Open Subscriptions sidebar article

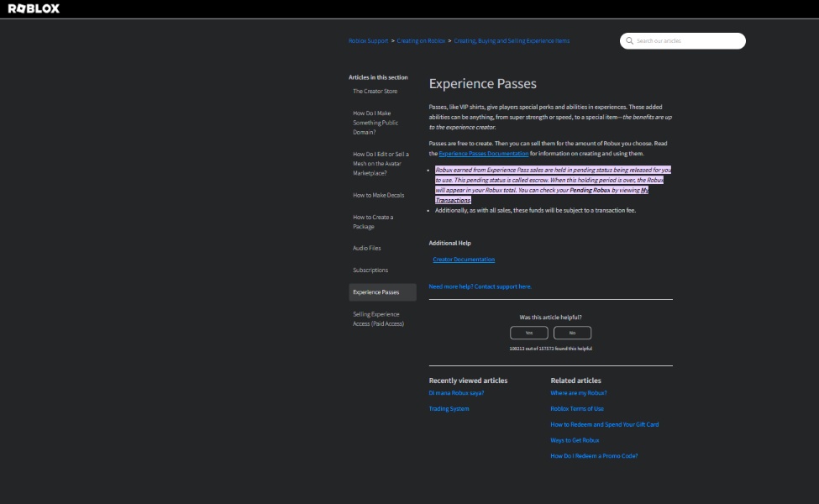(370, 270)
